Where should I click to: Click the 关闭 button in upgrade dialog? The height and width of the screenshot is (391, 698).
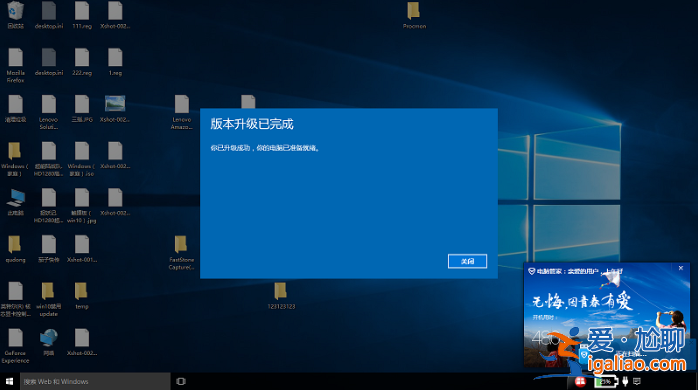click(x=467, y=261)
